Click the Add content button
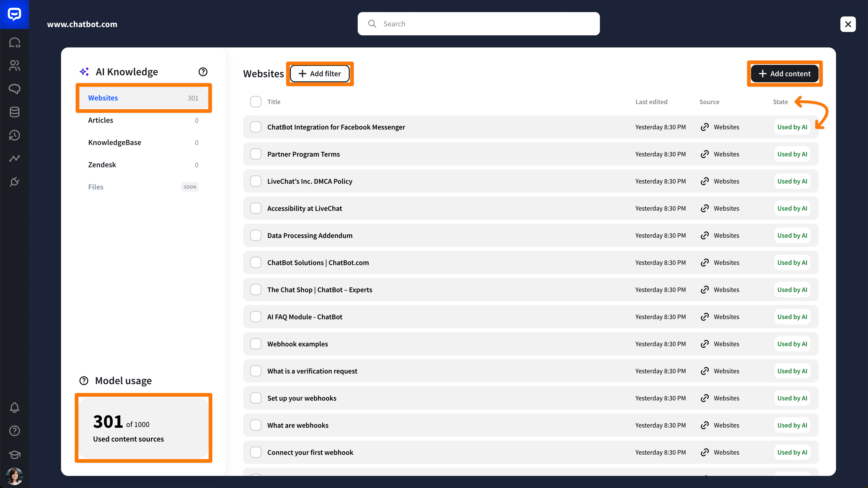This screenshot has height=488, width=868. click(785, 74)
